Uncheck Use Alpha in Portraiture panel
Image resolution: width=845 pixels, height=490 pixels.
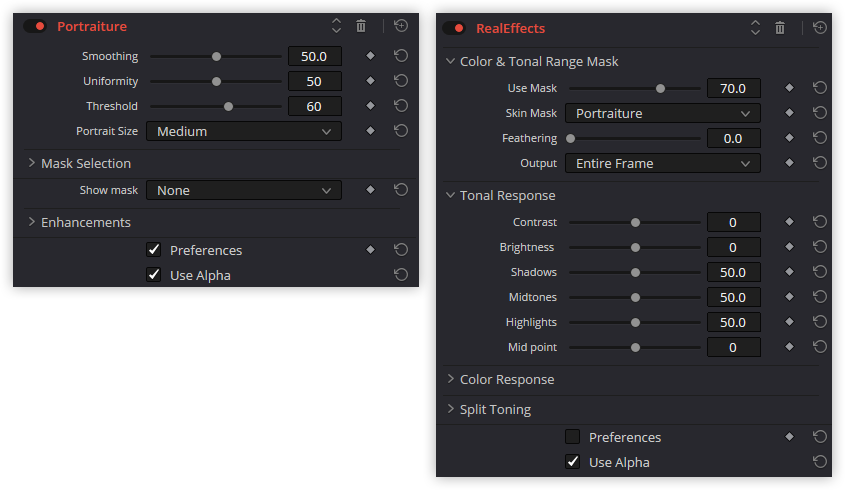tap(154, 274)
